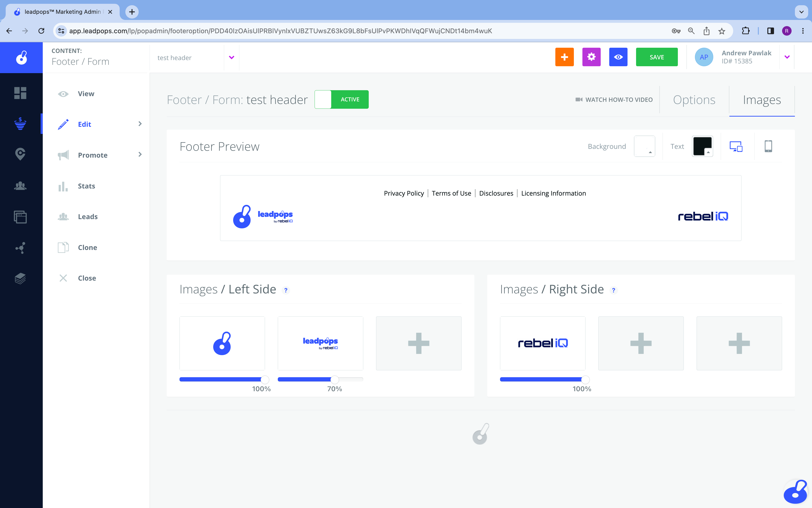The height and width of the screenshot is (508, 812).
Task: Click help icon beside Images / Left Side
Action: (x=286, y=290)
